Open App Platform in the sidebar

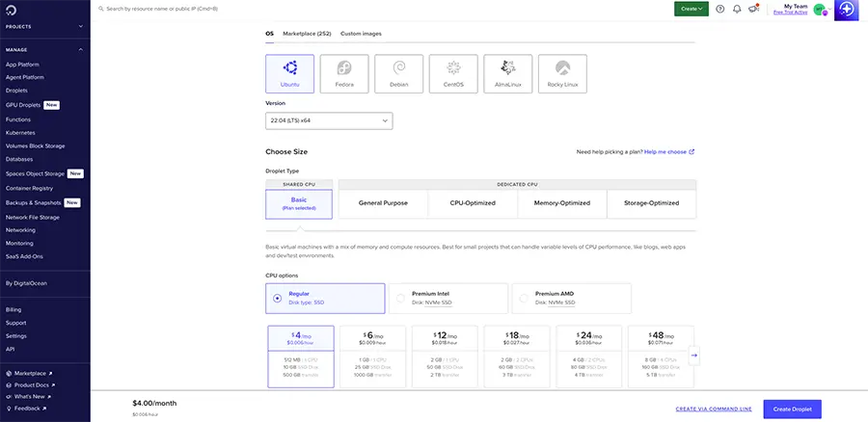[22, 65]
